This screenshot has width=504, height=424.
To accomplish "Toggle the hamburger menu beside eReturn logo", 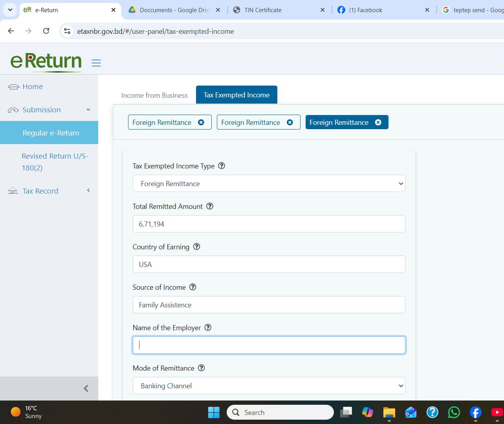I will (96, 63).
